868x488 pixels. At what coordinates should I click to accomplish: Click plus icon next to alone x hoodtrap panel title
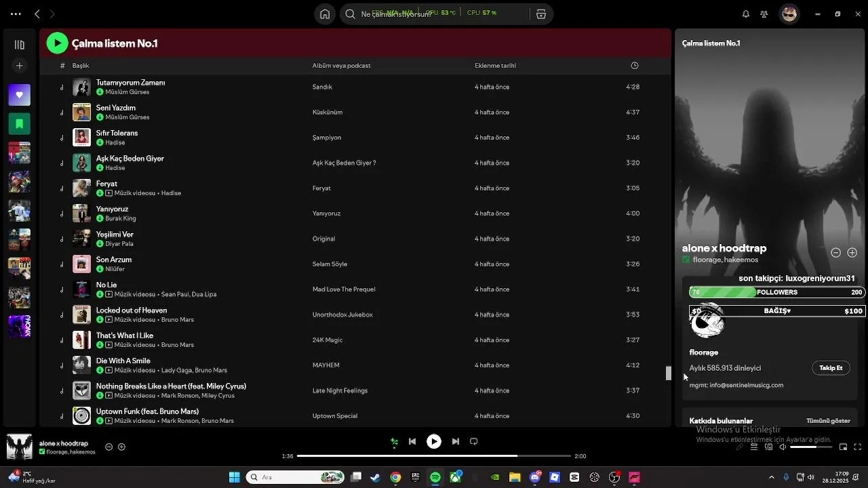(852, 253)
